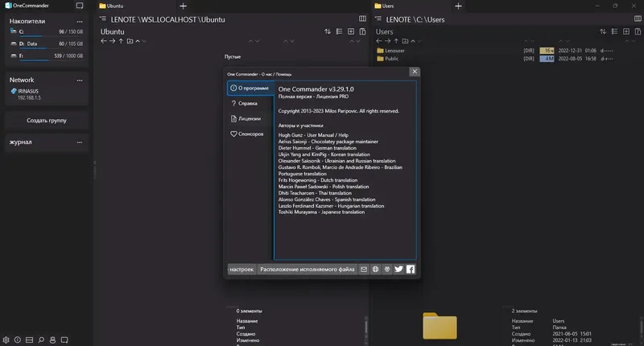Expand down chevron beside Ubuntu pane navigation
The width and height of the screenshot is (644, 346).
click(x=144, y=41)
